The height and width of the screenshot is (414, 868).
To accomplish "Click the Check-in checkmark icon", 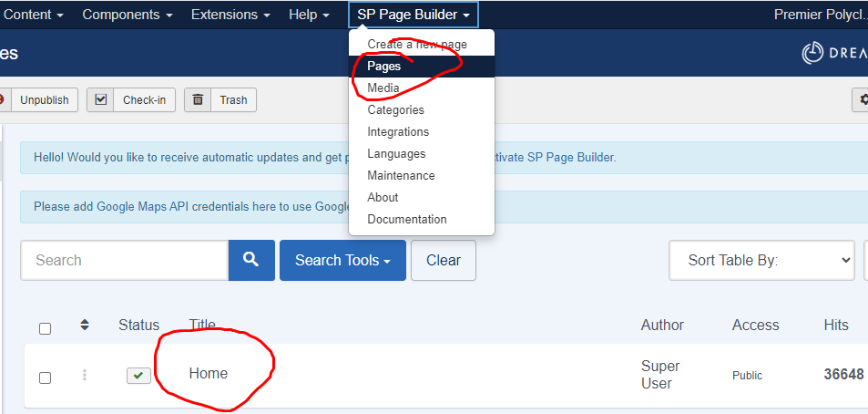I will point(101,99).
